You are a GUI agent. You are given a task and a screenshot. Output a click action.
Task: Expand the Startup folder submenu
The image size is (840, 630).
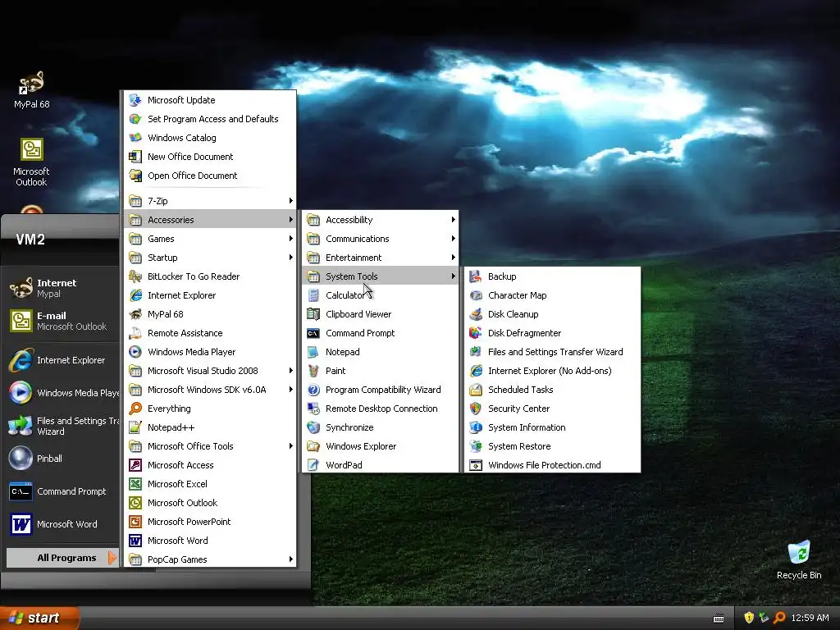pyautogui.click(x=210, y=257)
